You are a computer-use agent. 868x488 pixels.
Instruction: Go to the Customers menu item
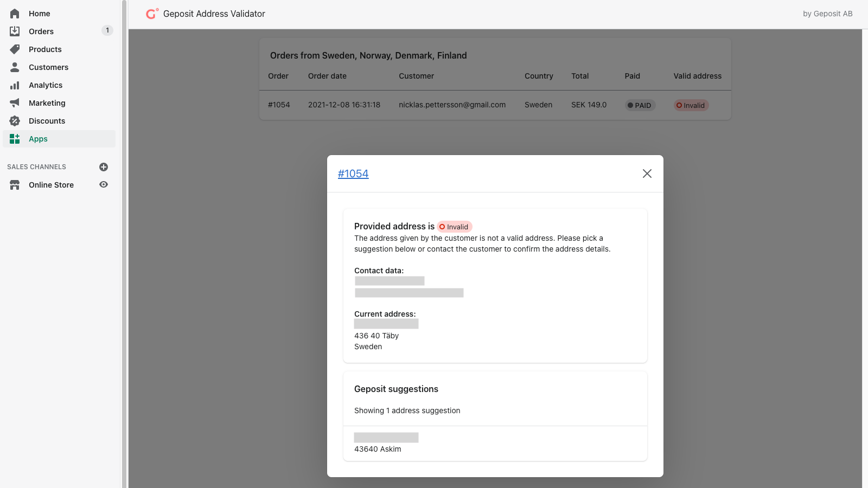(48, 67)
